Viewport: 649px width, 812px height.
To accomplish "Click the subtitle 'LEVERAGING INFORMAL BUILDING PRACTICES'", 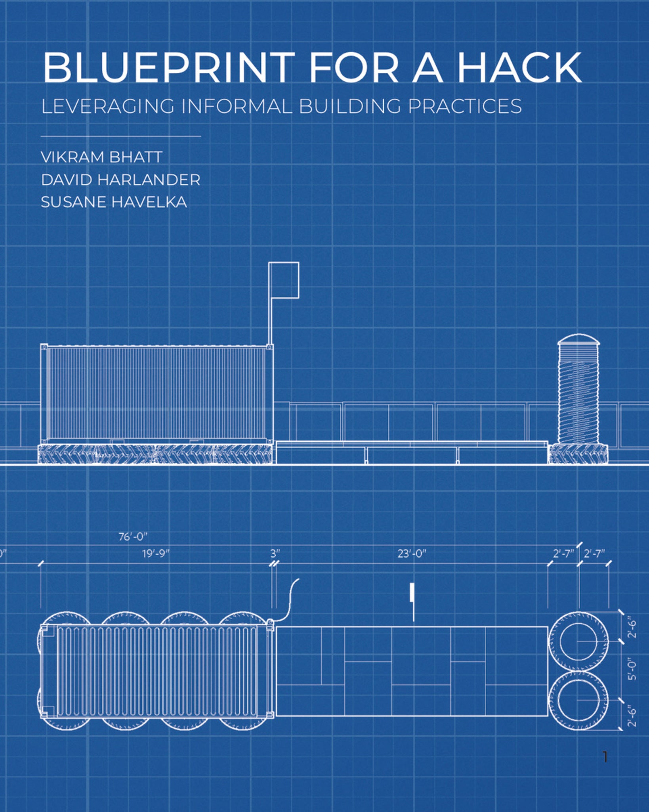I will [282, 106].
